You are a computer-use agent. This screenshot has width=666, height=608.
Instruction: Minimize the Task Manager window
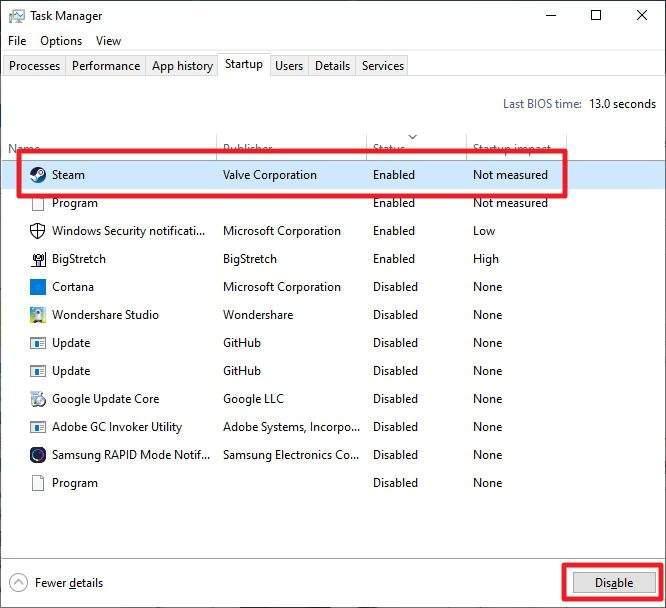551,16
